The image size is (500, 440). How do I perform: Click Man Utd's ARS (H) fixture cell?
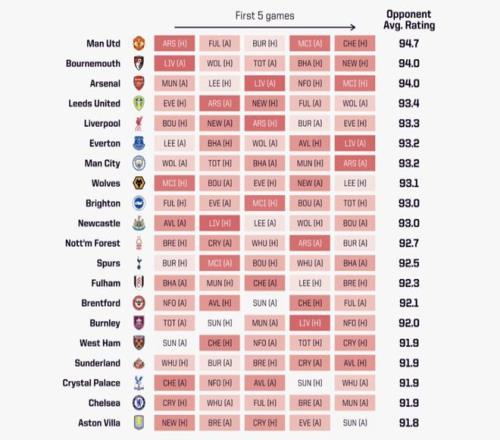click(174, 43)
